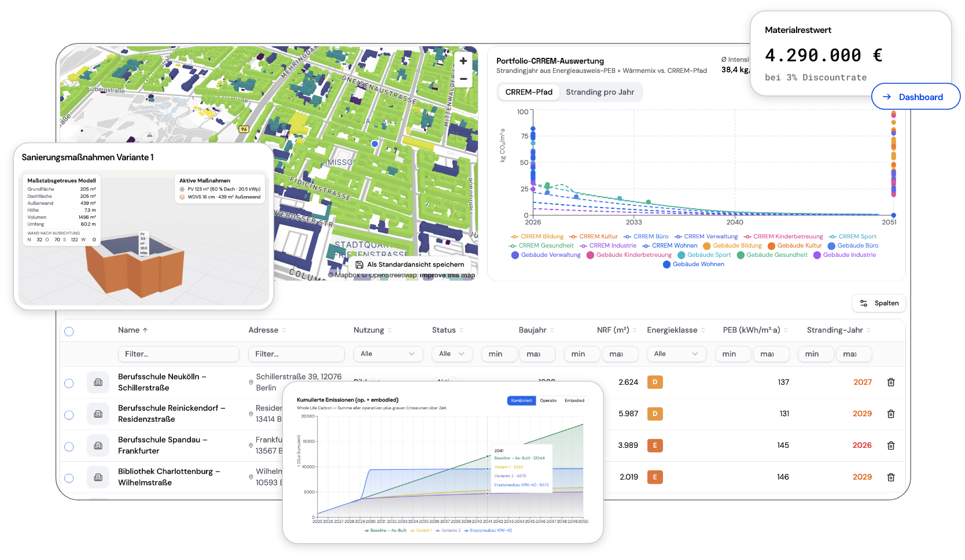Open the Improve this map link
Image resolution: width=965 pixels, height=560 pixels.
448,275
